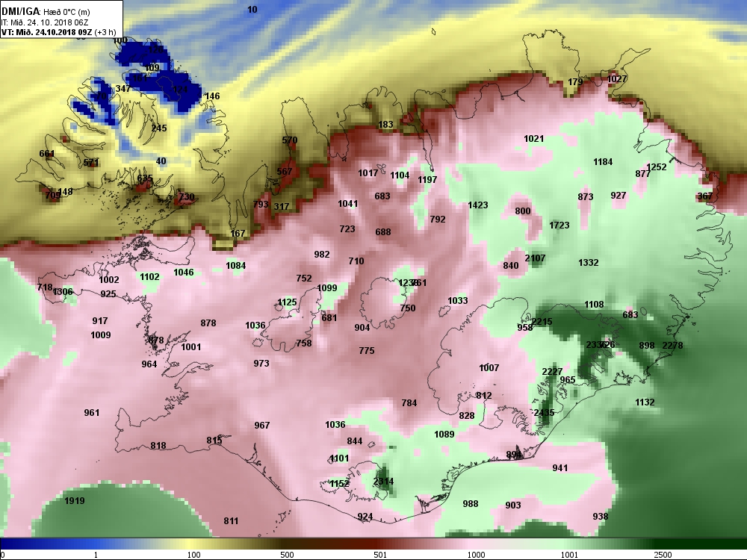Click the value 347 on the map
Image resolution: width=747 pixels, height=560 pixels.
click(123, 89)
